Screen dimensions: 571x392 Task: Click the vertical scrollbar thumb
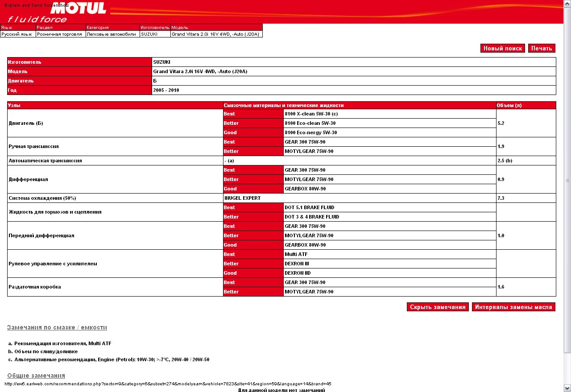click(x=567, y=180)
